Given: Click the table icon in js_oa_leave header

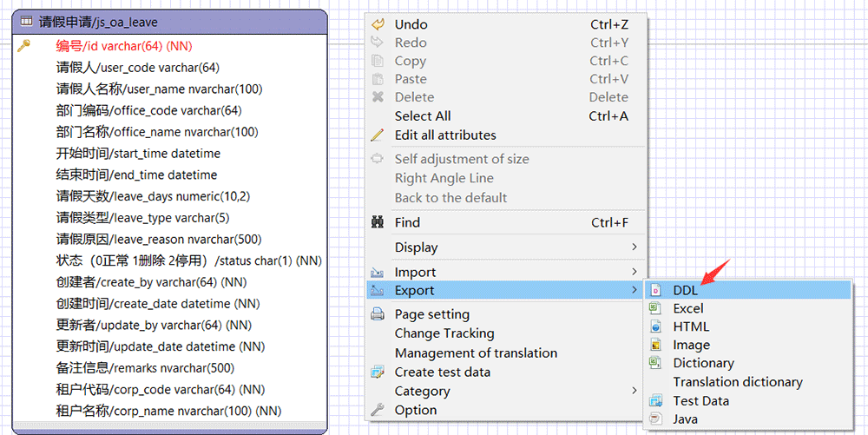Looking at the screenshot, I should [x=25, y=22].
